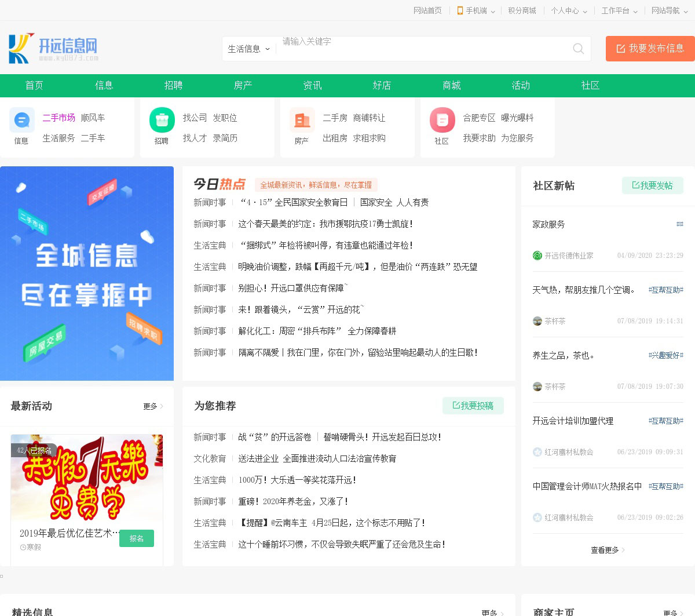This screenshot has width=695, height=616.
Task: Click the search magnifier icon
Action: pyautogui.click(x=578, y=49)
